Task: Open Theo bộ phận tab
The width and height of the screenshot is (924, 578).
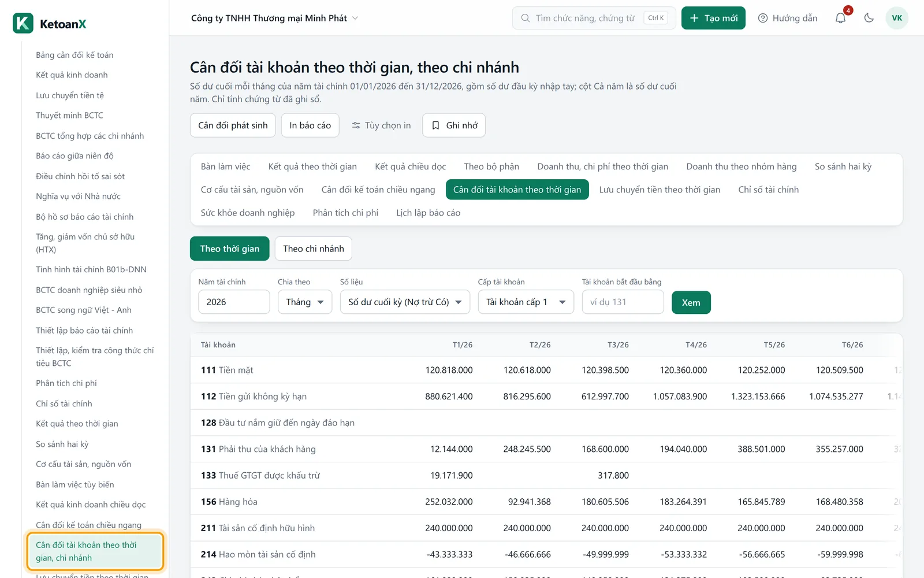Action: 491,166
